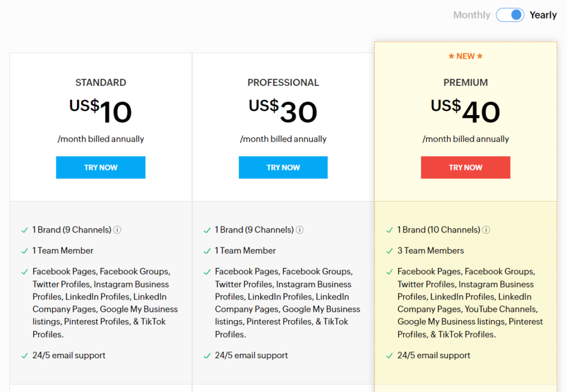Viewport: 567px width, 392px height.
Task: Toggle the Monthly/Yearly billing switch
Action: (x=510, y=15)
